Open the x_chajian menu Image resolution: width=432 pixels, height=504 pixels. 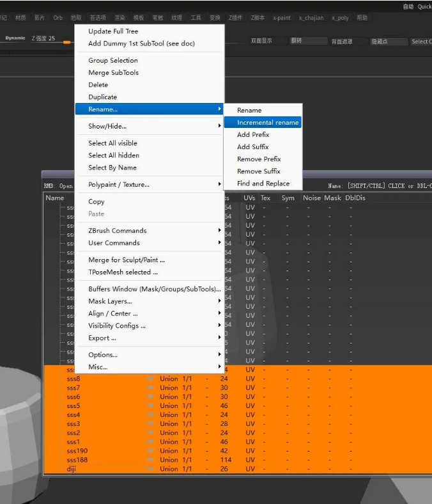pos(311,18)
